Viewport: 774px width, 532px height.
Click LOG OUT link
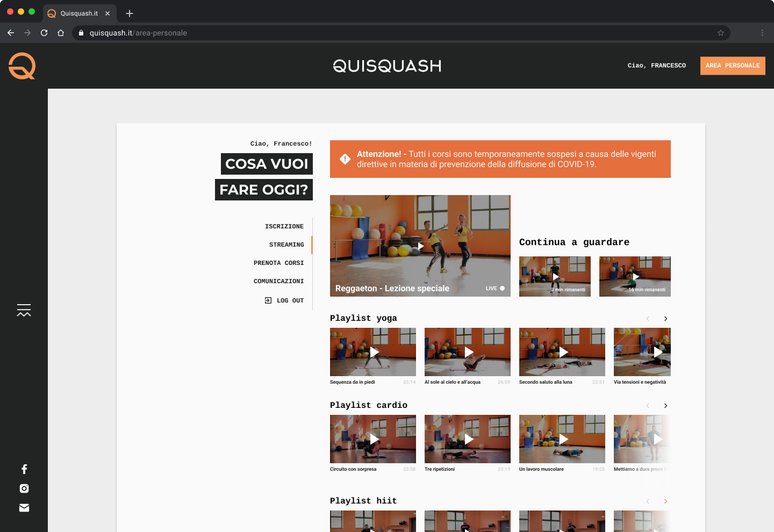pos(284,300)
